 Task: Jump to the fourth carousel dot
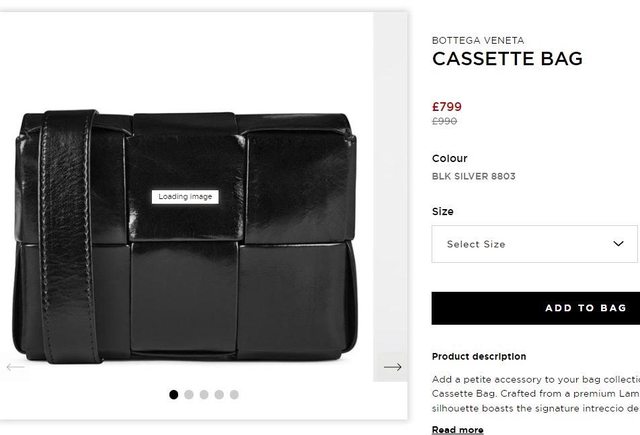point(219,394)
